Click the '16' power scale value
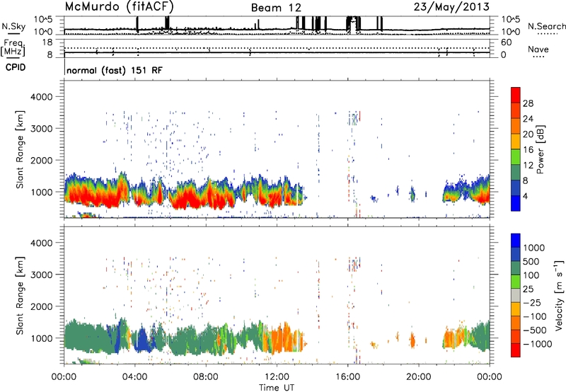 coord(528,150)
